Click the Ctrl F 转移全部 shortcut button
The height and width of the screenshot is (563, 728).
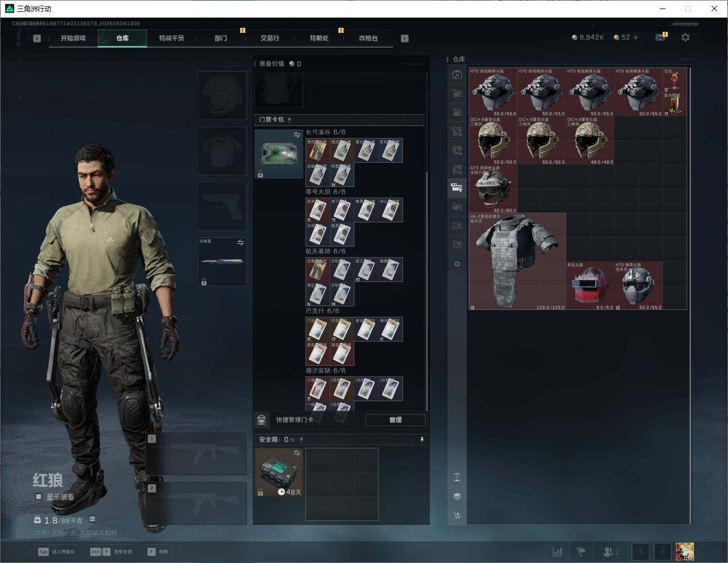point(111,552)
